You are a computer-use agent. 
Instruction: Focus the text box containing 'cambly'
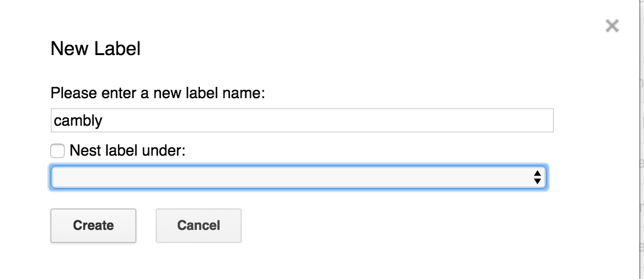[302, 120]
